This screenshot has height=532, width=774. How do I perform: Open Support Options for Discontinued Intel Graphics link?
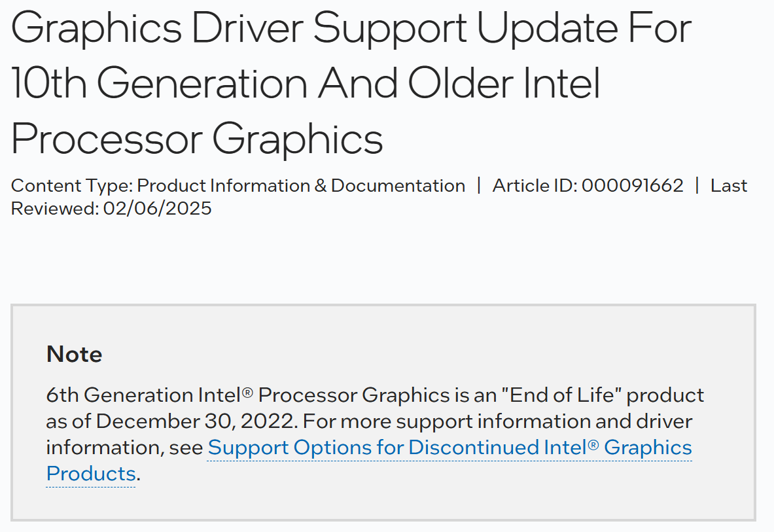[449, 448]
